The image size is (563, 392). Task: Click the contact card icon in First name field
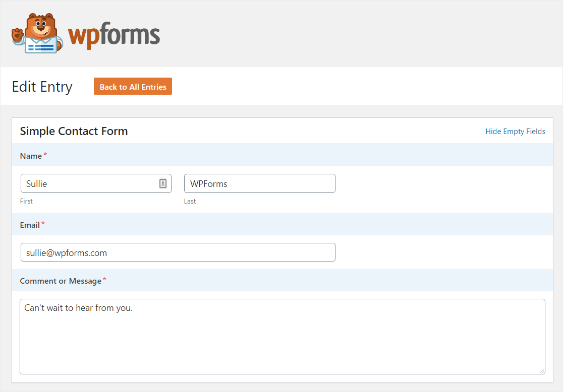coord(162,183)
